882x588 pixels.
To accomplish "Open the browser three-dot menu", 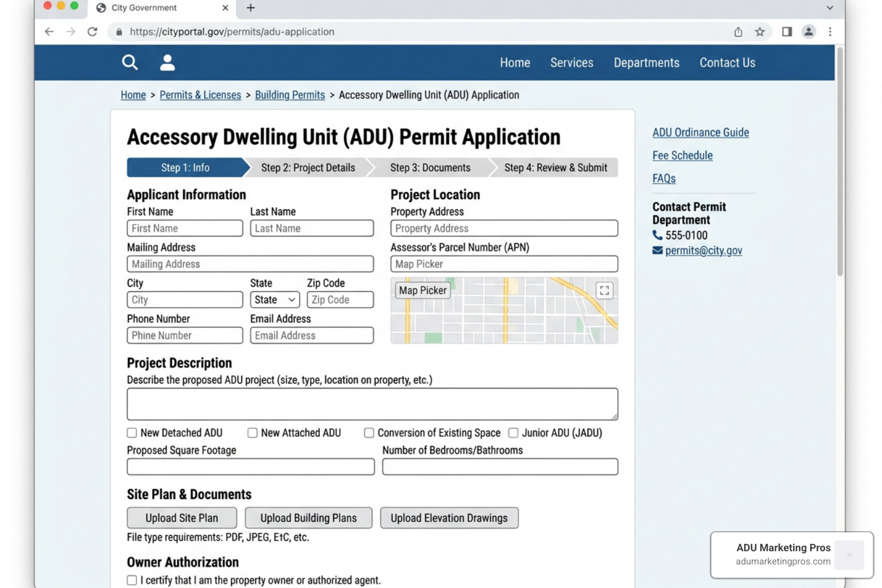I will (830, 32).
